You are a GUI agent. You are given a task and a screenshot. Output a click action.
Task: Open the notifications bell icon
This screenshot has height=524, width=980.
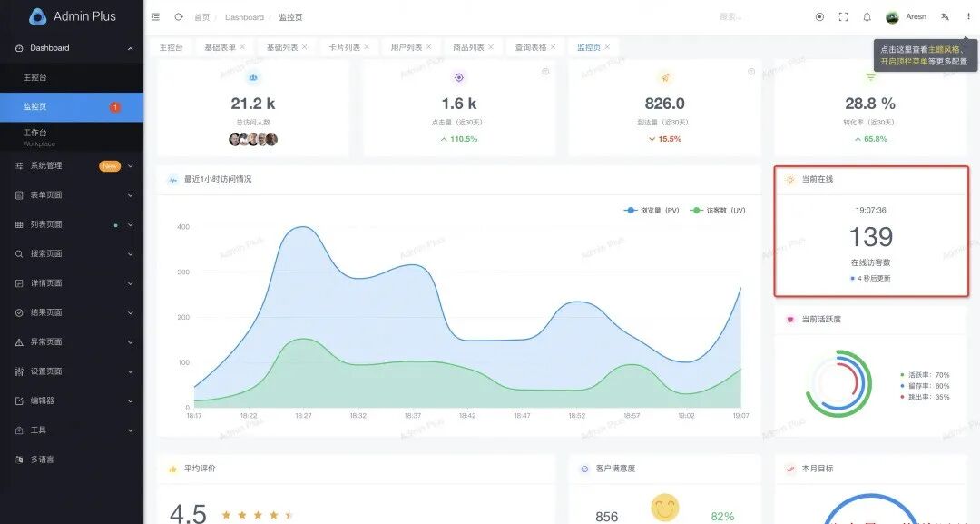(x=867, y=16)
